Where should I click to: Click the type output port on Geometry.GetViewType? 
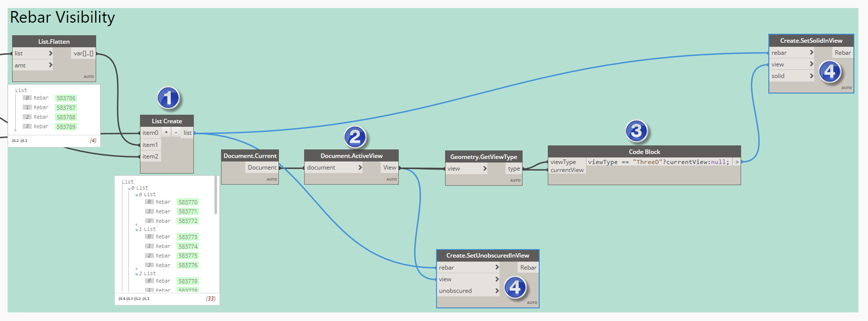pos(514,169)
